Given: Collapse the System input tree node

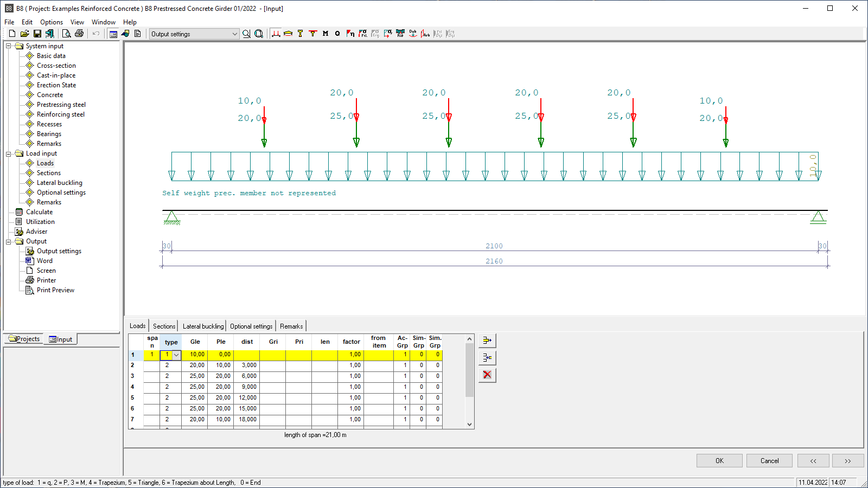Looking at the screenshot, I should point(9,46).
